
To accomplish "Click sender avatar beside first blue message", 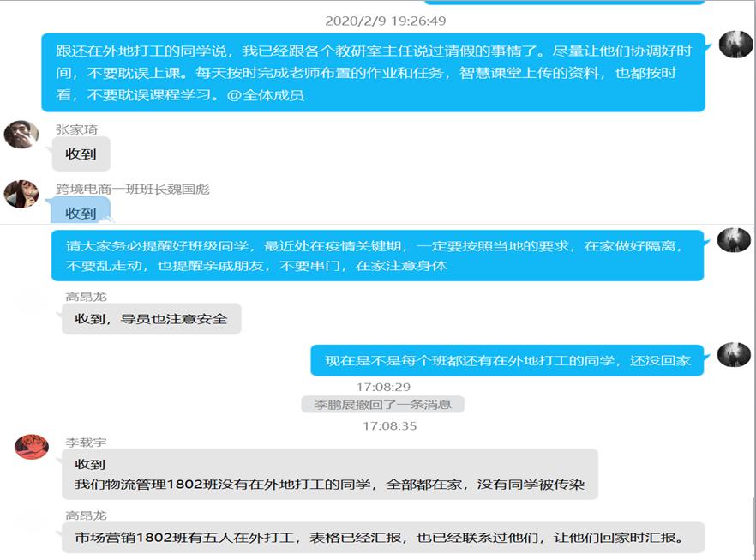I will (735, 44).
